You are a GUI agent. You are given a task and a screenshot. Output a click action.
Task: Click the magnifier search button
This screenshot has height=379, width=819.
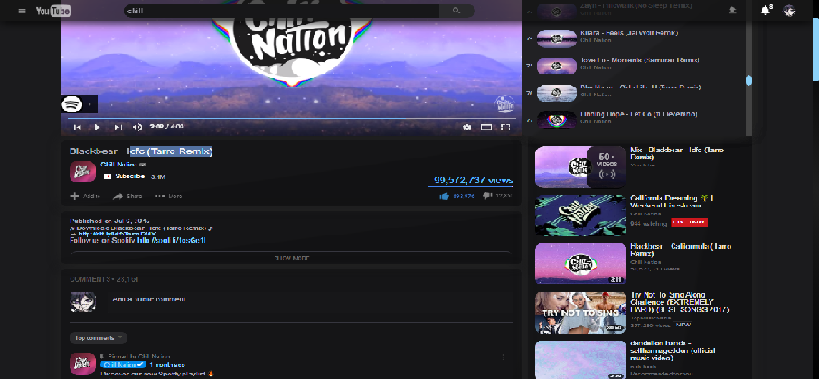(457, 10)
